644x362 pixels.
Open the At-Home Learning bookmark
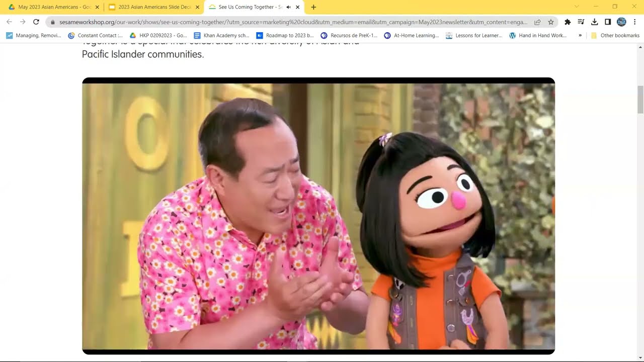click(412, 36)
